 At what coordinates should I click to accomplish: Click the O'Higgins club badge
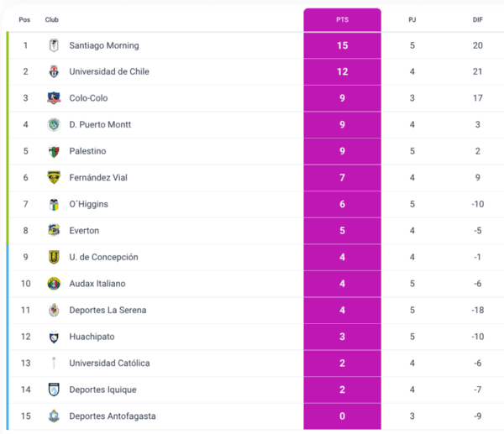[54, 204]
